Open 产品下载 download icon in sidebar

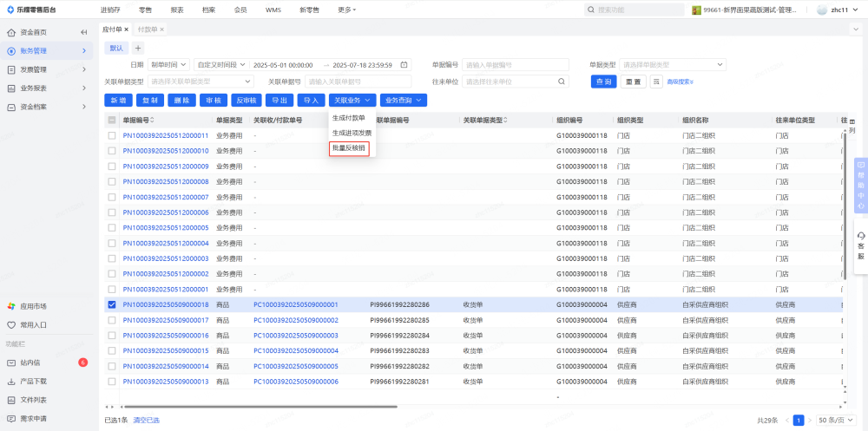pyautogui.click(x=11, y=382)
